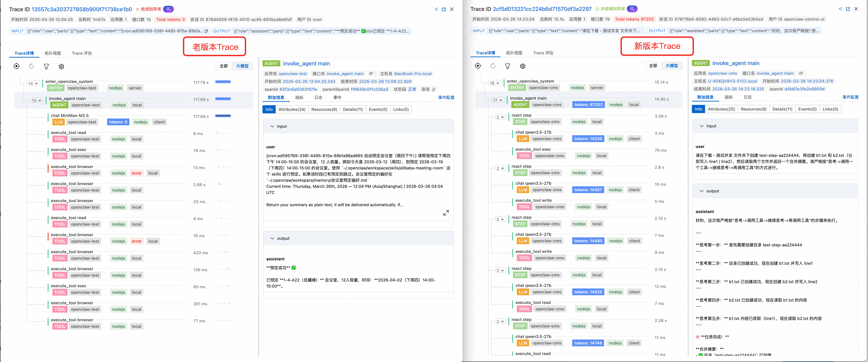Select 大模型 filter in old trace panel
Viewport: 868px width, 362px height.
click(242, 66)
